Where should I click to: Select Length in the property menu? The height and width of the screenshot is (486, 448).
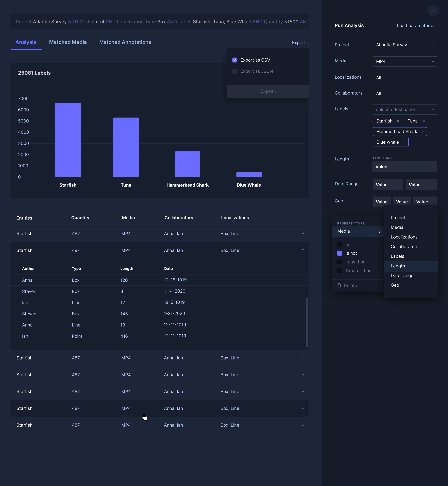pyautogui.click(x=398, y=266)
